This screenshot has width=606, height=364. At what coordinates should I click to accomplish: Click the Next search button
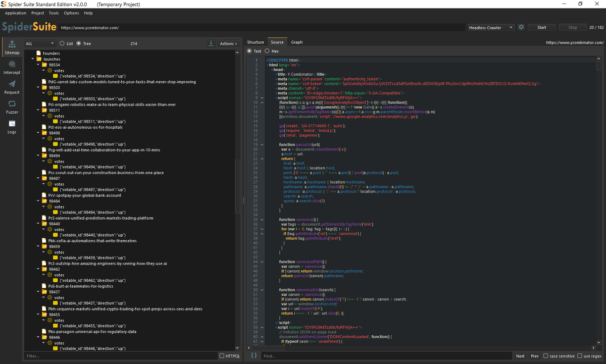point(520,356)
